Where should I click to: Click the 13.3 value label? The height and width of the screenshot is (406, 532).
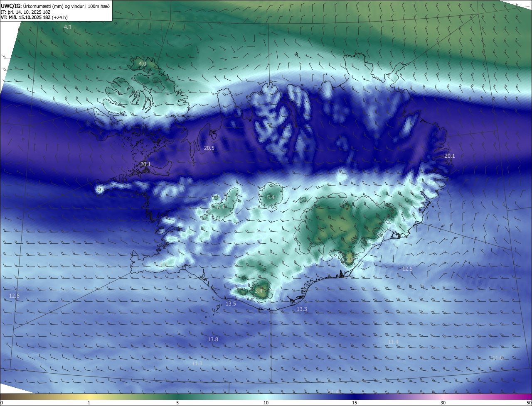click(302, 309)
